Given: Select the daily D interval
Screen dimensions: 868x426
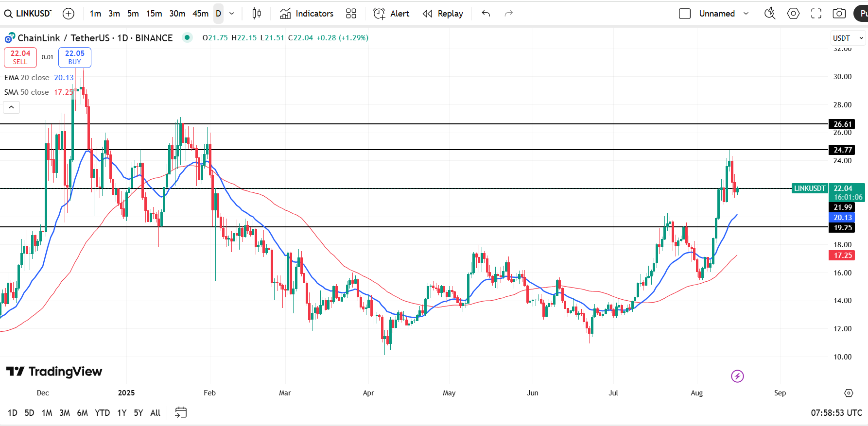Looking at the screenshot, I should (219, 14).
